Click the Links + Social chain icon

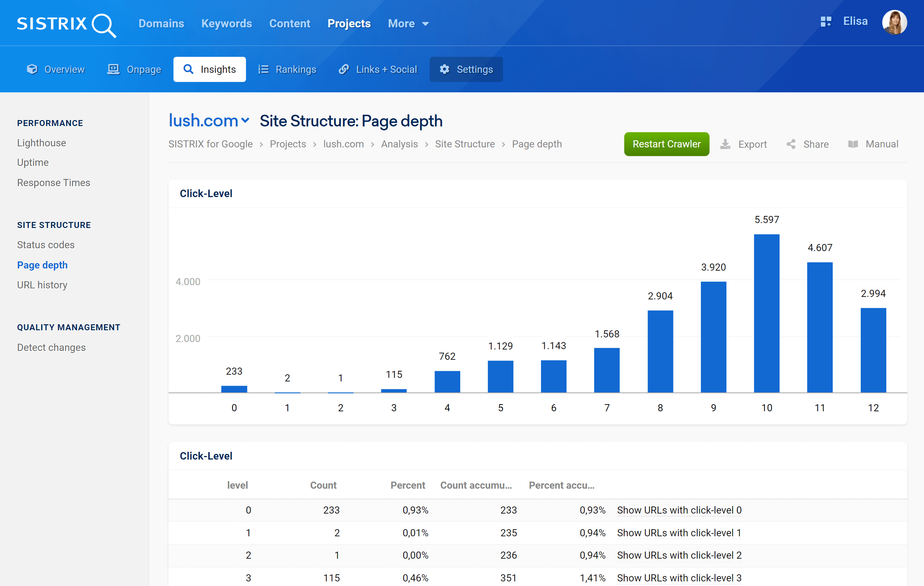344,69
